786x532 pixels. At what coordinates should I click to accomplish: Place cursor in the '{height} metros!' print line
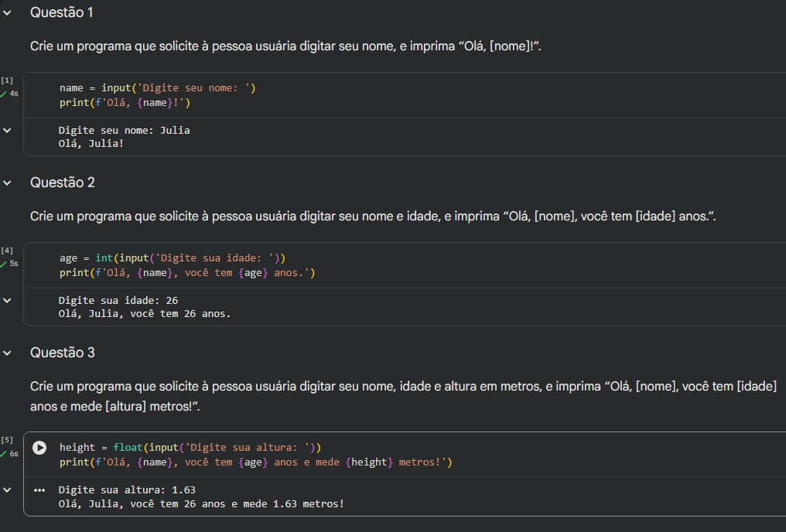pos(255,462)
